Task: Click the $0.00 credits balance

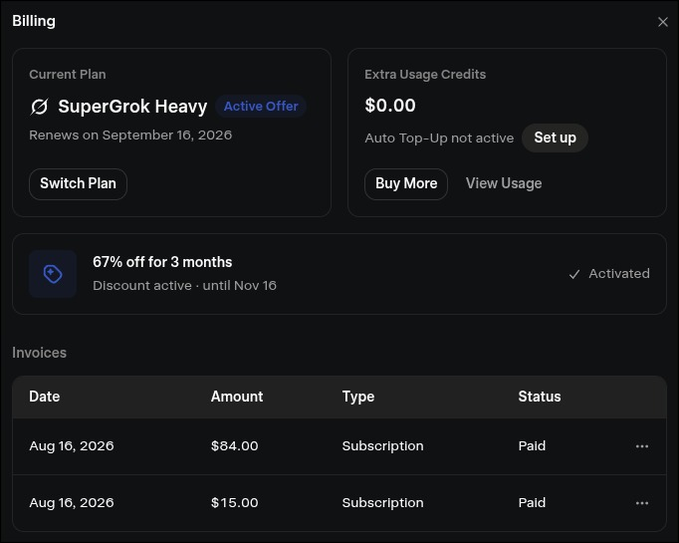Action: tap(390, 105)
